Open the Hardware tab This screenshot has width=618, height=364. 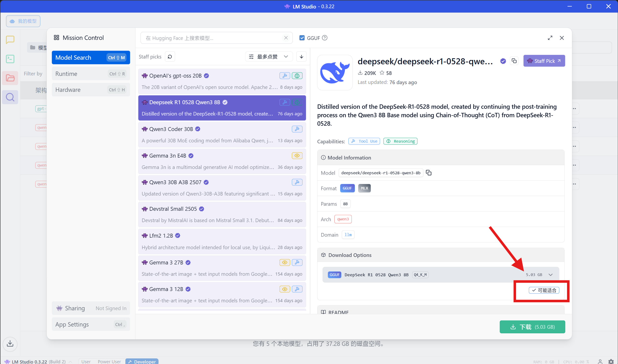(91, 90)
